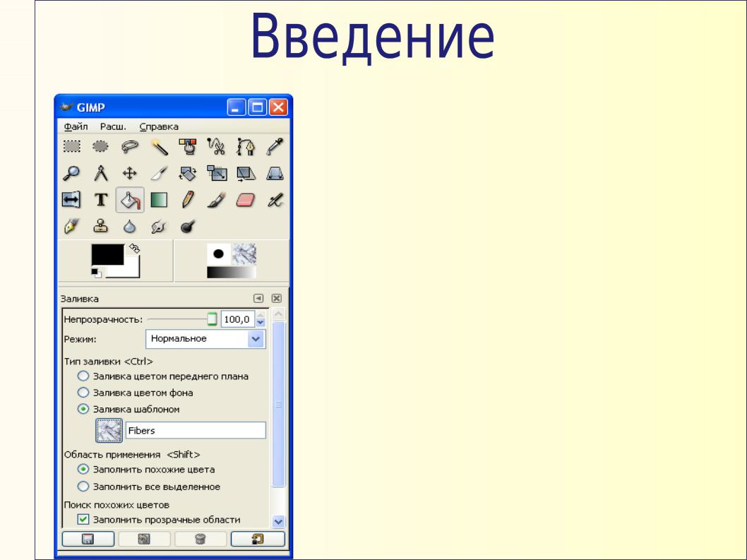Viewport: 747px width, 560px height.
Task: Open the active pattern preview in toolbox
Action: [244, 254]
